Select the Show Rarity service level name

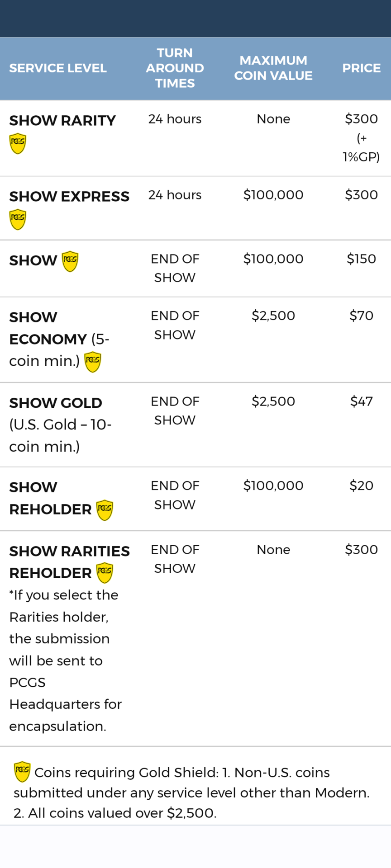(x=62, y=121)
